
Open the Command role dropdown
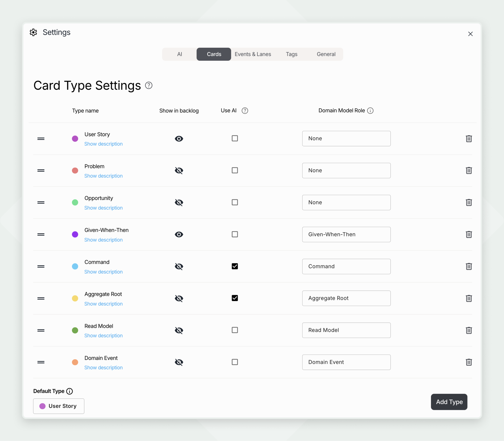(x=346, y=266)
